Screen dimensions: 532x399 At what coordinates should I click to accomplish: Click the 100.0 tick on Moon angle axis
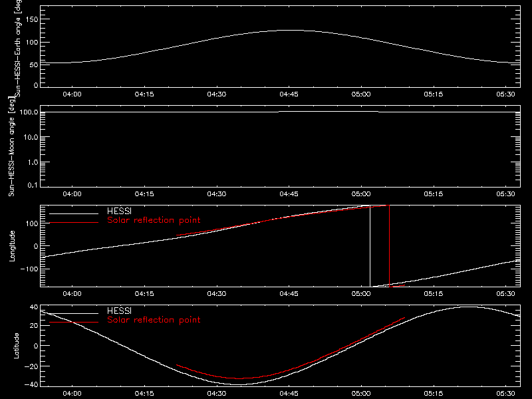pos(29,112)
